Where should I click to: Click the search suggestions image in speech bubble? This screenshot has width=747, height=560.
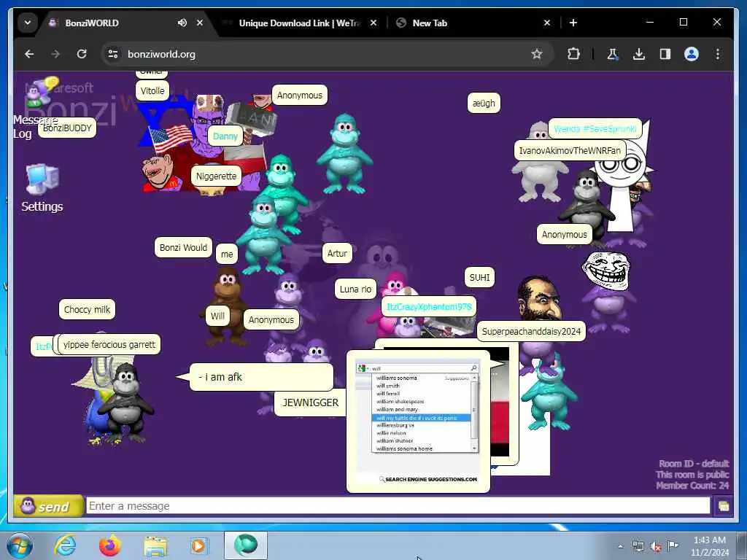[x=417, y=422]
